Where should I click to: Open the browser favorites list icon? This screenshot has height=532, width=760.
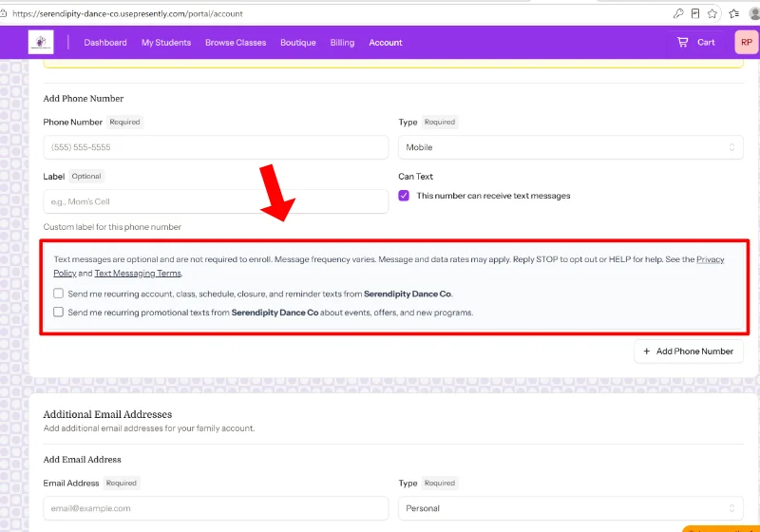pos(733,13)
